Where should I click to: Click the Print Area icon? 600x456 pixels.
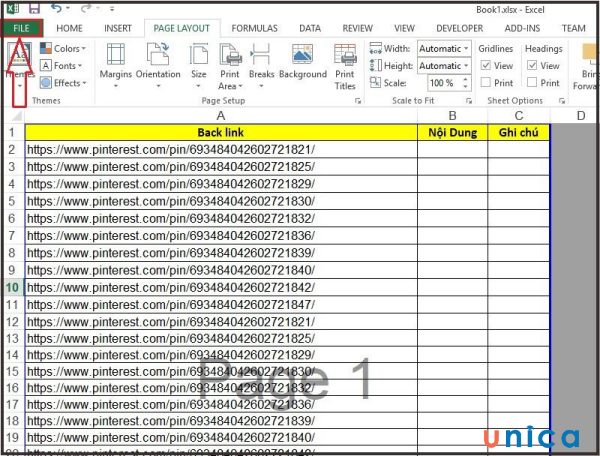point(230,54)
